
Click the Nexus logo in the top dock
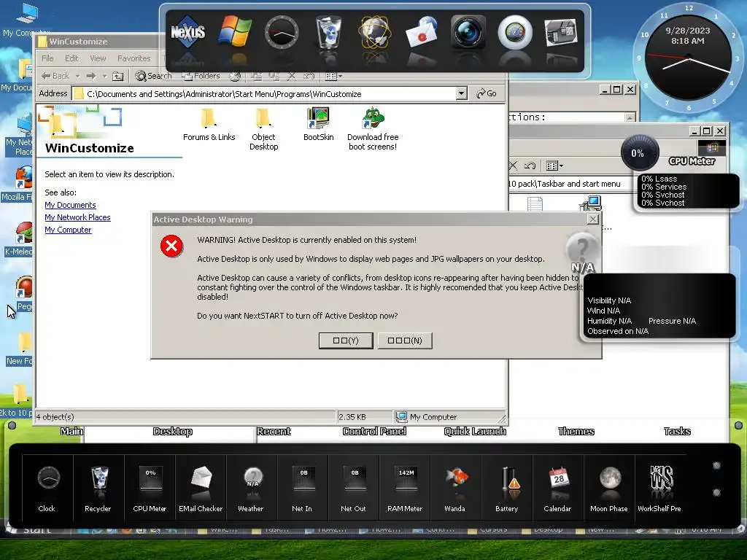pyautogui.click(x=187, y=32)
